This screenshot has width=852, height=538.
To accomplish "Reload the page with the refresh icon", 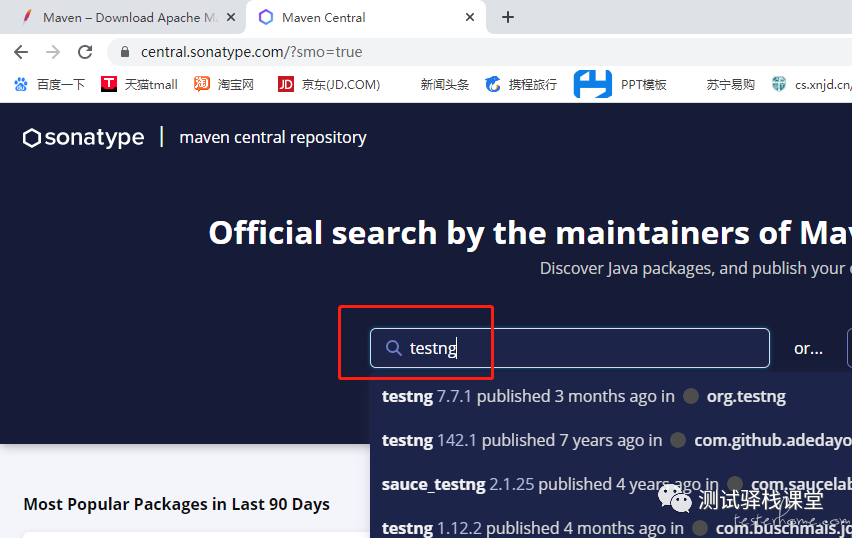I will point(85,52).
